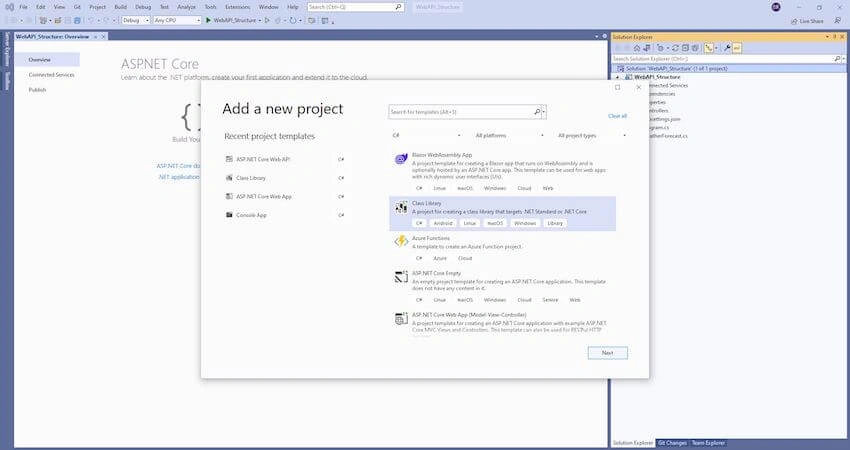The height and width of the screenshot is (450, 850).
Task: Click Save All icon in main toolbar
Action: (x=77, y=20)
